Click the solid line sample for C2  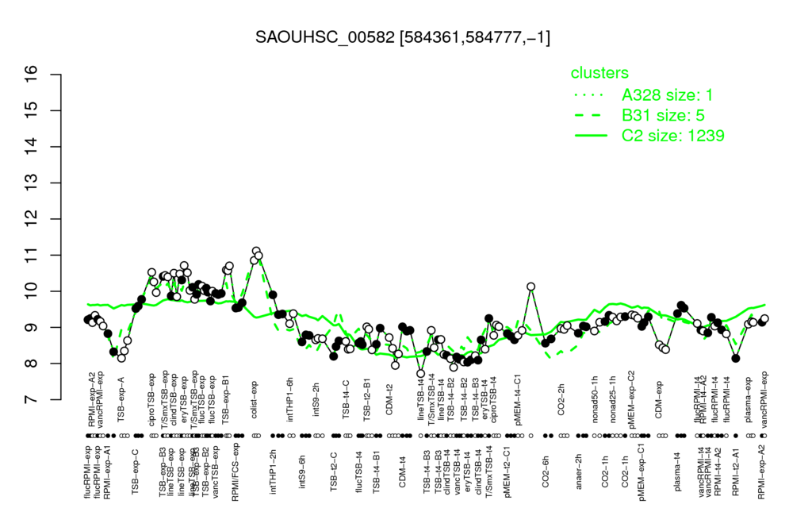(x=591, y=135)
